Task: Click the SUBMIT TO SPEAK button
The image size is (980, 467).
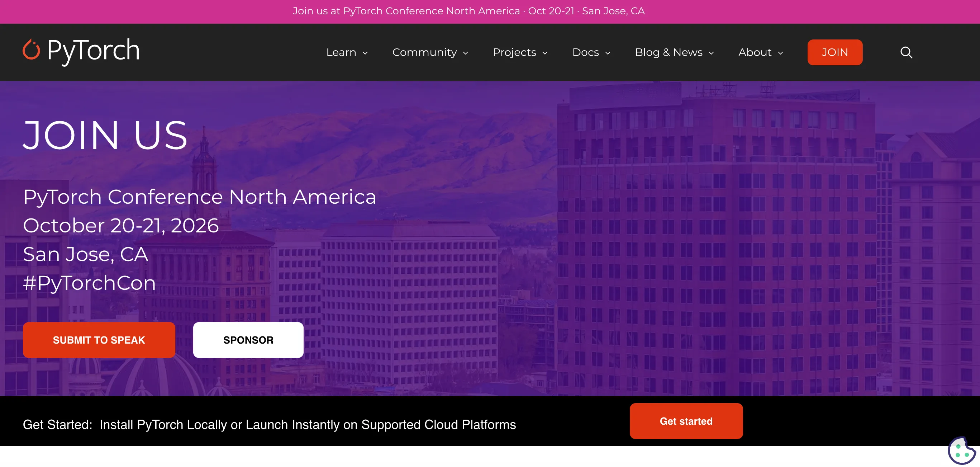Action: (x=99, y=340)
